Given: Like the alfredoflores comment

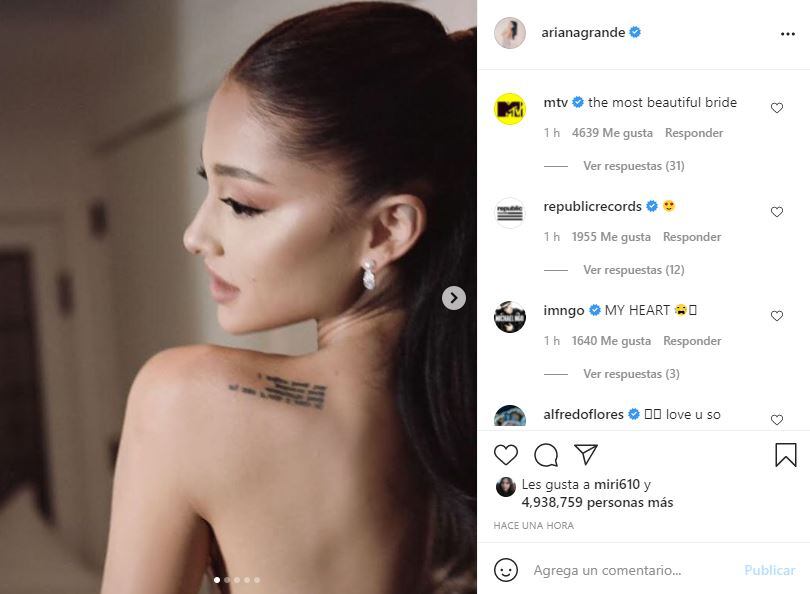Looking at the screenshot, I should pos(777,419).
